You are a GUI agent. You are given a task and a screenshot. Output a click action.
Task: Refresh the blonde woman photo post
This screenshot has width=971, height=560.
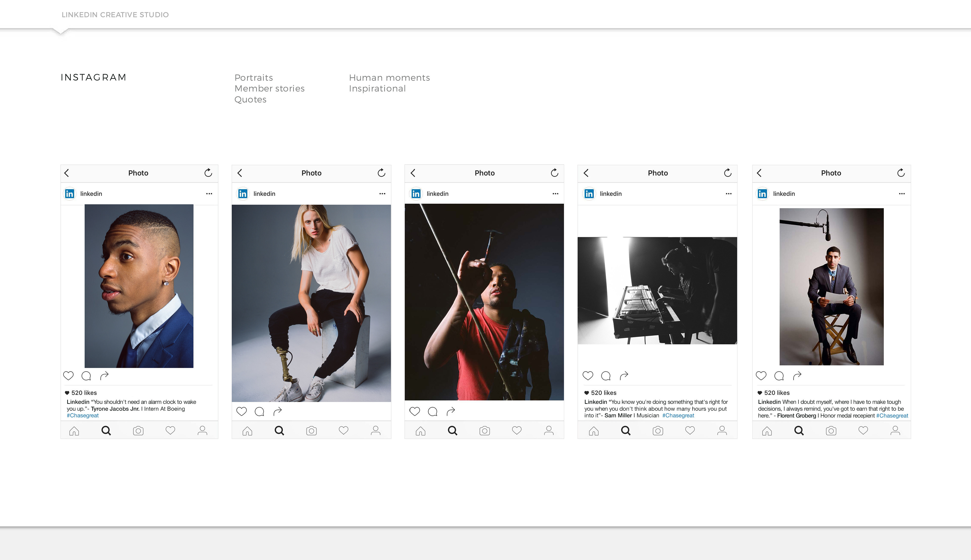pos(381,173)
